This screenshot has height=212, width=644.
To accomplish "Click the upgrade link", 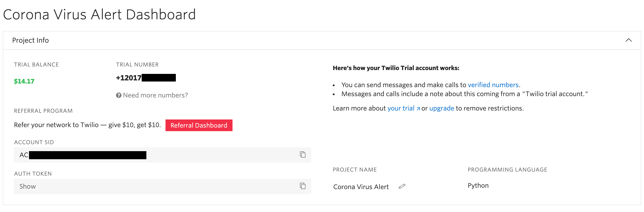I will pyautogui.click(x=441, y=108).
